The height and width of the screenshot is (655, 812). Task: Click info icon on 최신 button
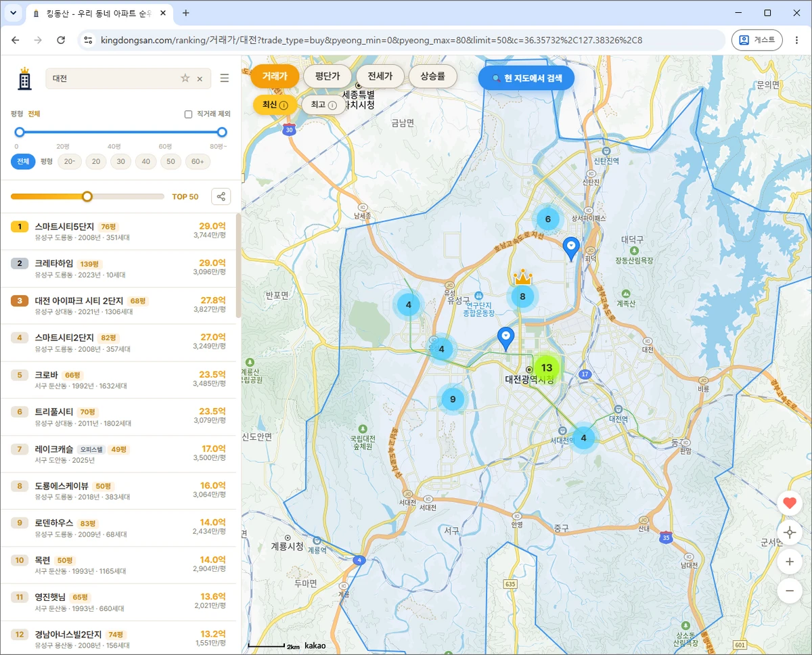(x=284, y=105)
